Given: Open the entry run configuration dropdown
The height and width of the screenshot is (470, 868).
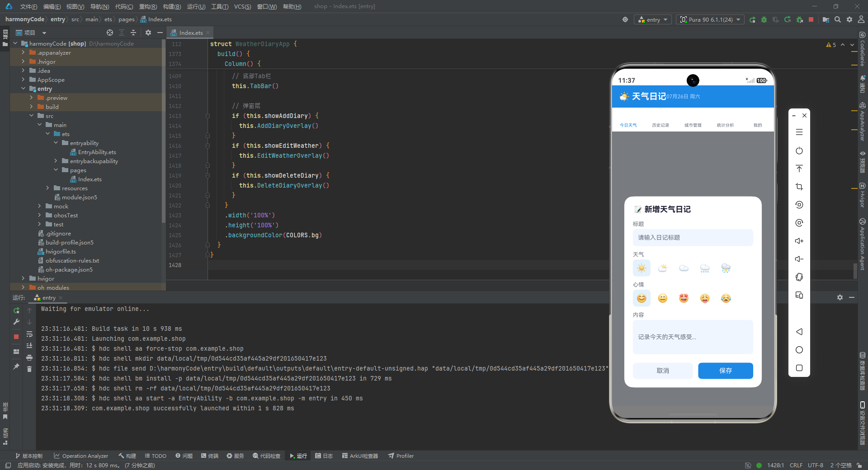Looking at the screenshot, I should coord(653,19).
